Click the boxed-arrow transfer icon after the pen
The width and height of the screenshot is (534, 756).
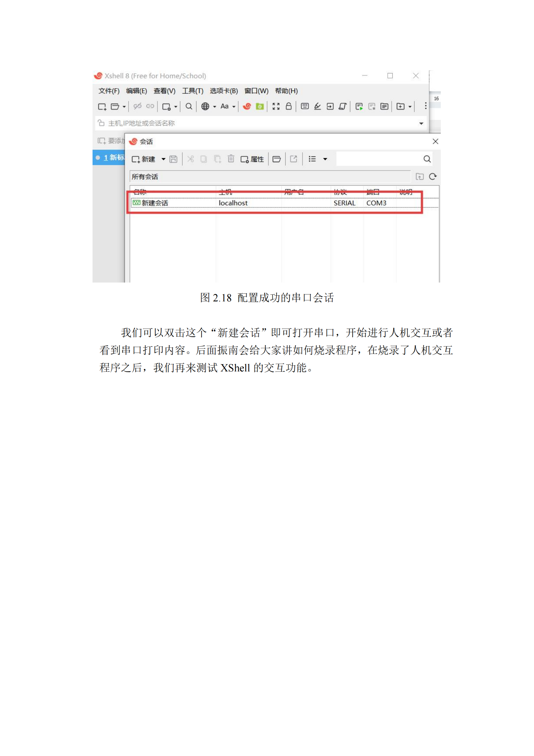click(330, 106)
